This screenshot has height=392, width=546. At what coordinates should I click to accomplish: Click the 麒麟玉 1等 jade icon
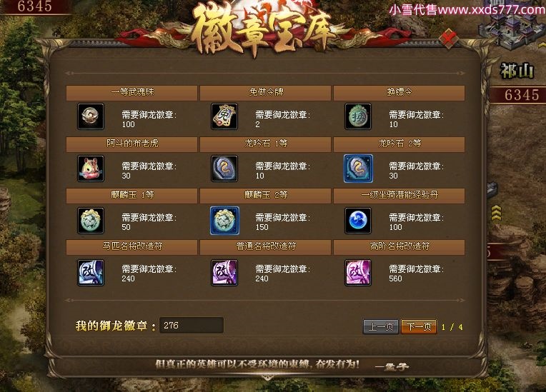click(x=91, y=220)
